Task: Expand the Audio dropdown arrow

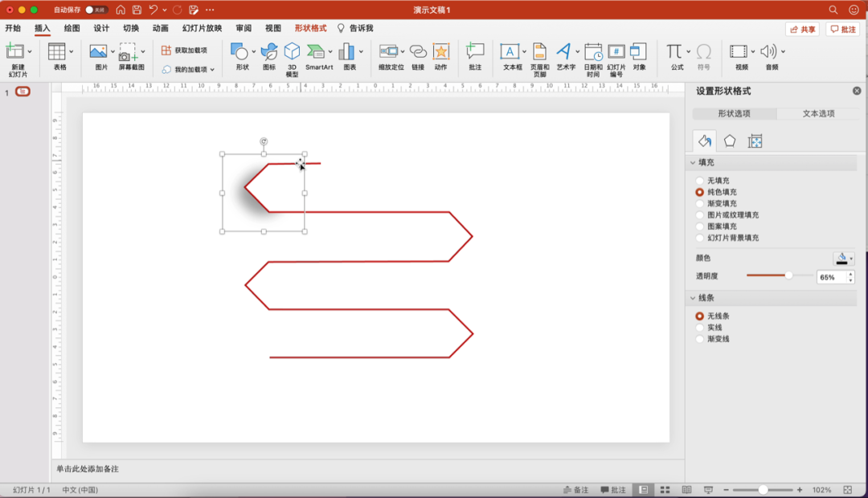Action: (x=784, y=51)
